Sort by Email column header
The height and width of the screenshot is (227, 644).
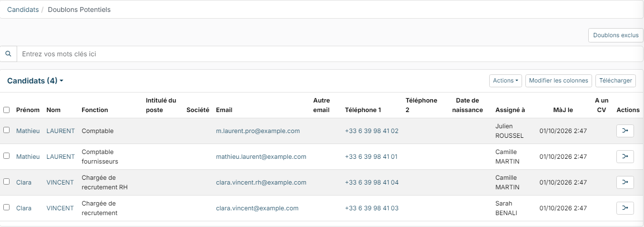click(x=224, y=110)
